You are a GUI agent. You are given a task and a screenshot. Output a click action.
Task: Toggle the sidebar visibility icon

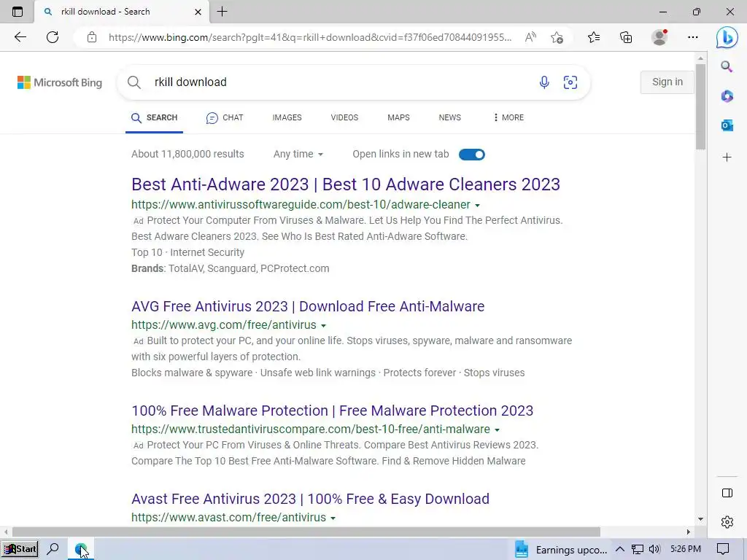727,493
